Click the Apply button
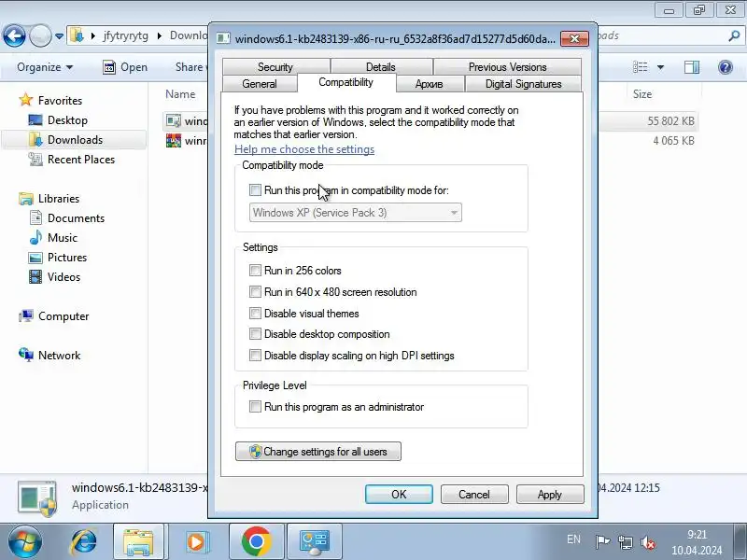This screenshot has height=560, width=747. pos(550,495)
